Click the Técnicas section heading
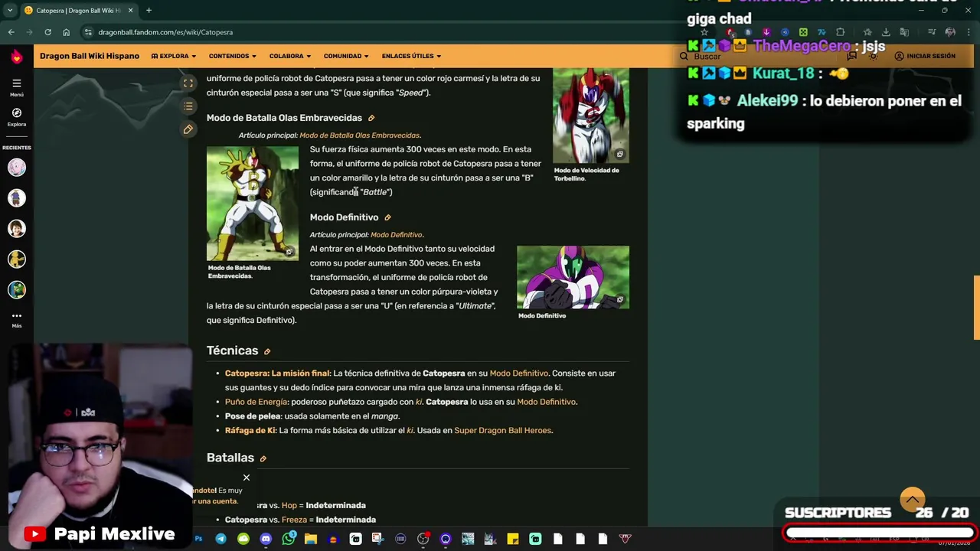 point(232,350)
